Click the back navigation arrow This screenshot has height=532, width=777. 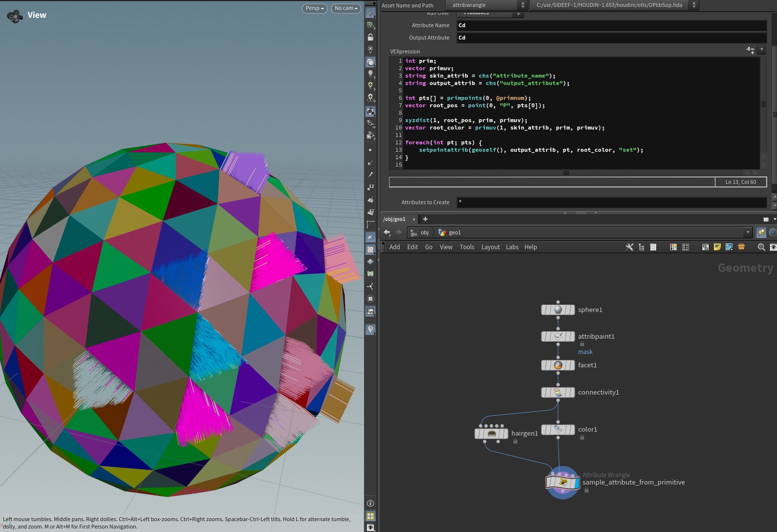(x=387, y=232)
